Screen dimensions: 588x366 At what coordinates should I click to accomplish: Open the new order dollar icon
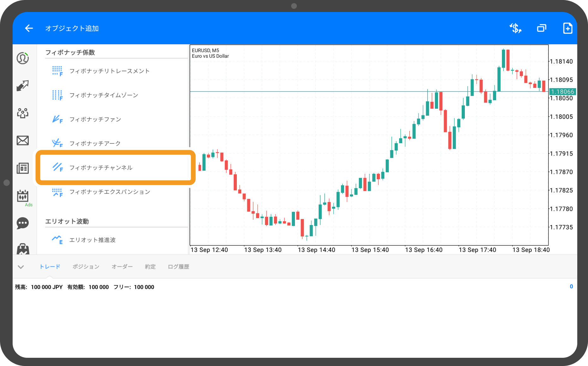[515, 28]
